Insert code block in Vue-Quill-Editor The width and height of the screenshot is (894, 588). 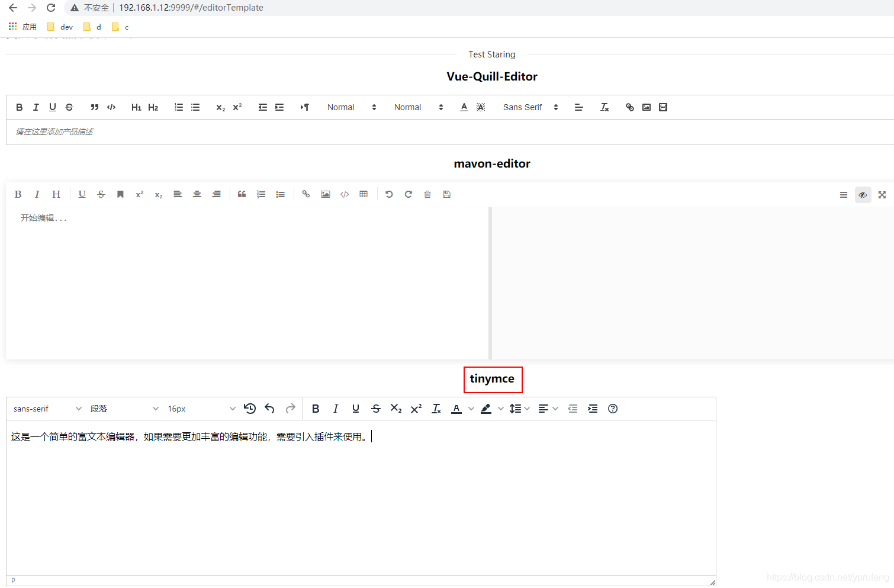(111, 107)
